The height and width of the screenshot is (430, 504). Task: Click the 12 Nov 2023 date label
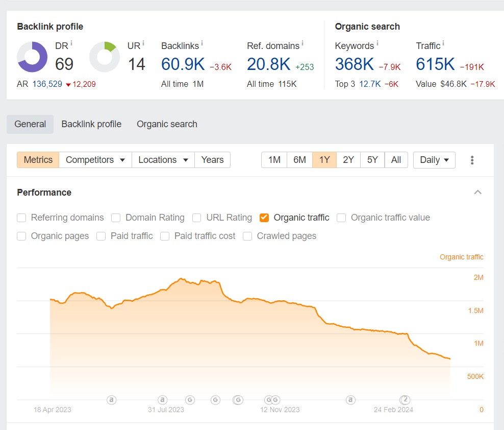(280, 410)
